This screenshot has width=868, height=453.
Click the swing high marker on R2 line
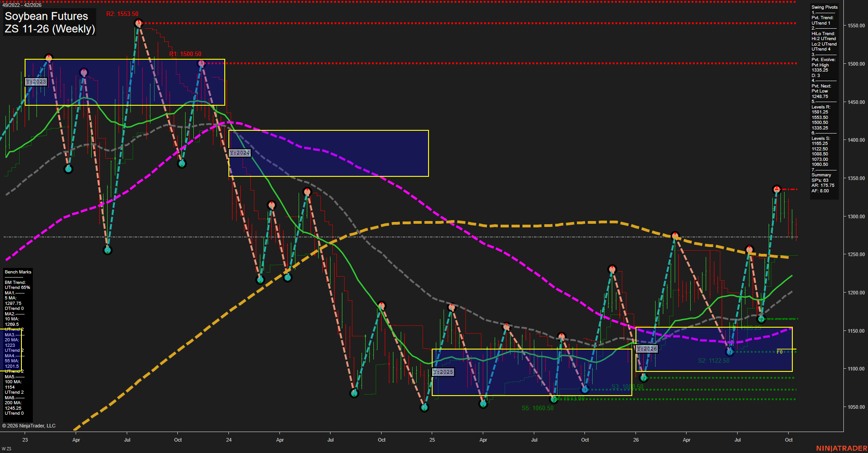click(139, 23)
